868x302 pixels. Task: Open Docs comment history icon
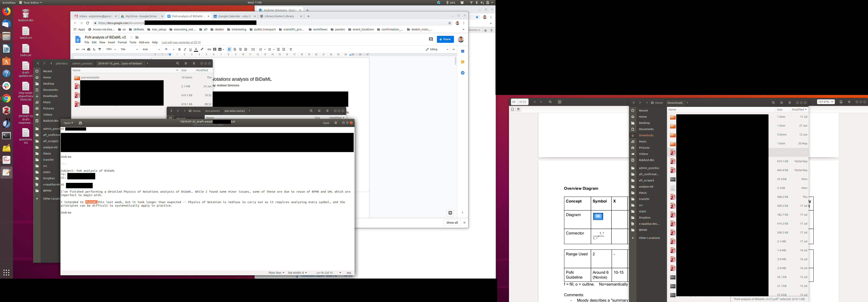[x=431, y=39]
